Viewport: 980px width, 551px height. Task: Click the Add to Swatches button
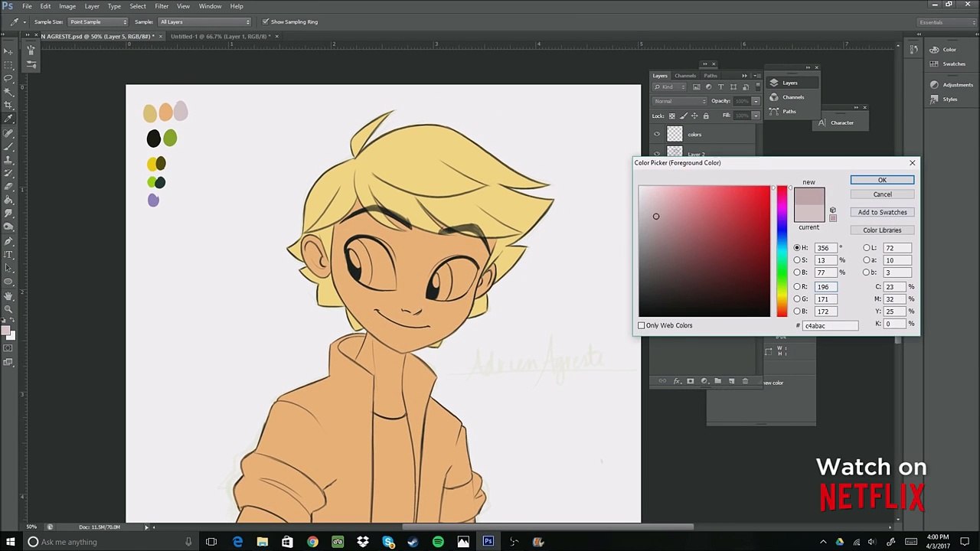click(882, 212)
